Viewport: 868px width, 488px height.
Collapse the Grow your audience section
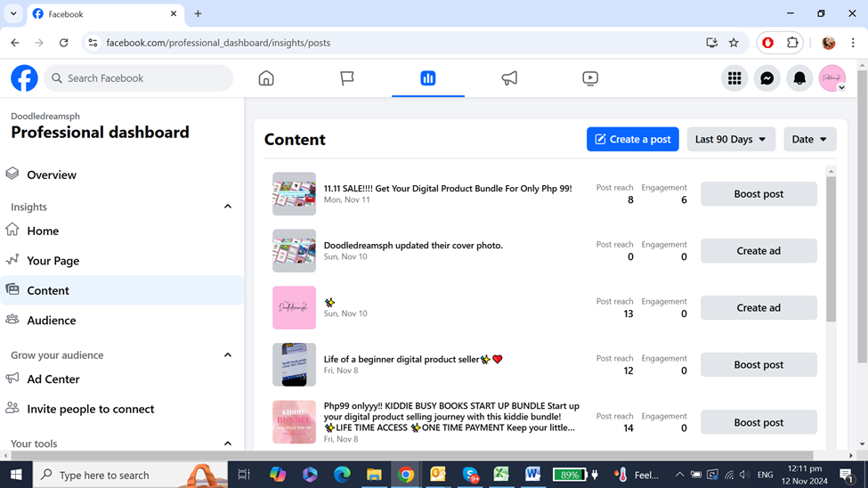pyautogui.click(x=228, y=355)
